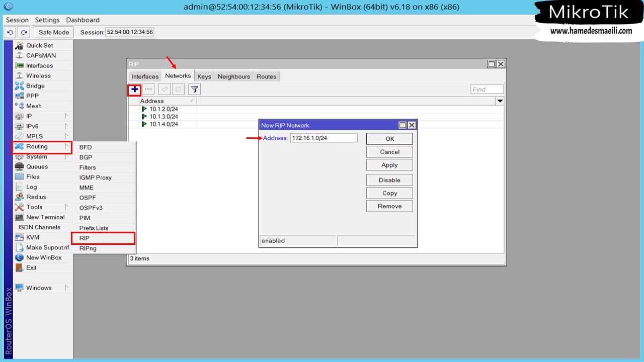Focus the Address field with 172.16.1.0/24
Image resolution: width=644 pixels, height=362 pixels.
pos(324,138)
